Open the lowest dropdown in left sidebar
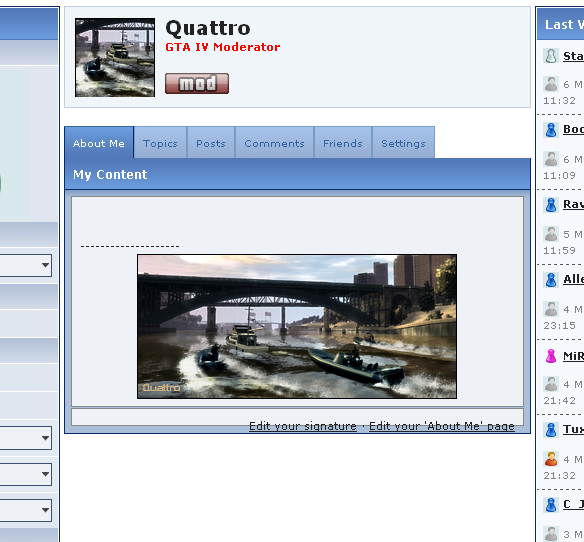 (x=25, y=510)
